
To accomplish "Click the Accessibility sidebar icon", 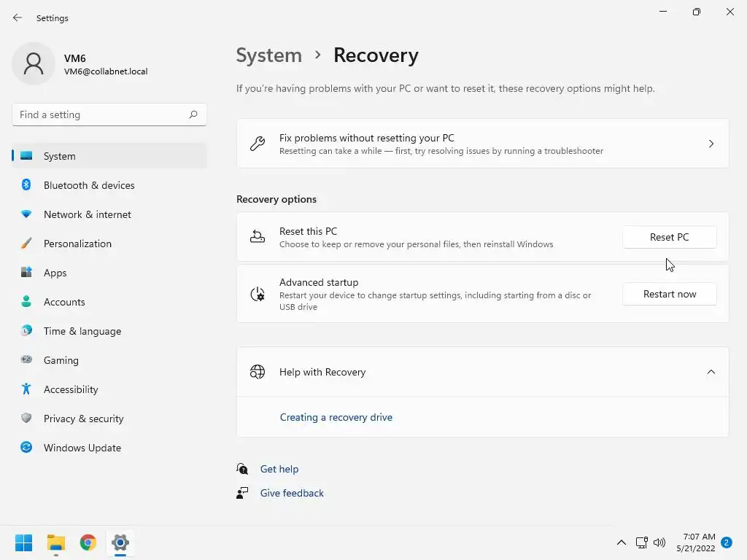I will pyautogui.click(x=26, y=389).
